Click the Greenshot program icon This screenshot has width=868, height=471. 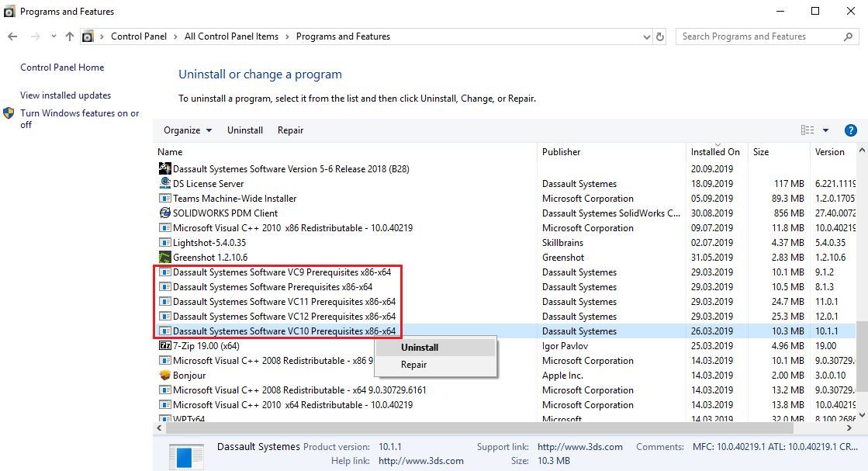pyautogui.click(x=164, y=258)
